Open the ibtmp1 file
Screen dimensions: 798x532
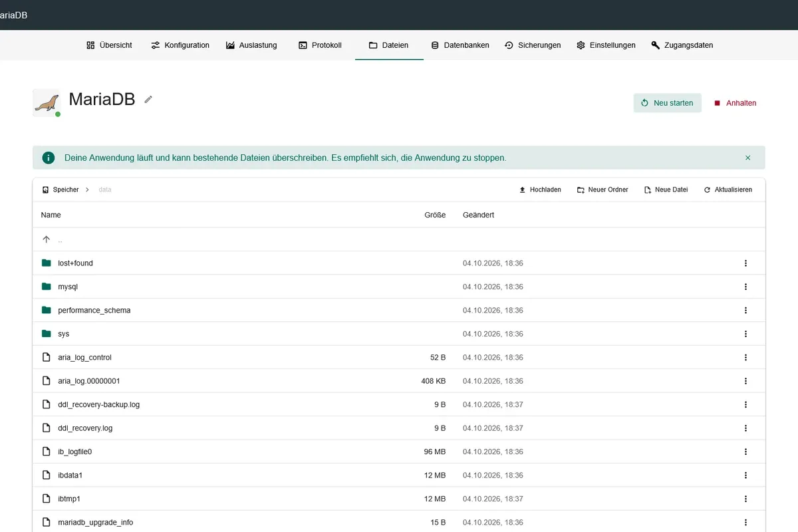[x=69, y=499]
